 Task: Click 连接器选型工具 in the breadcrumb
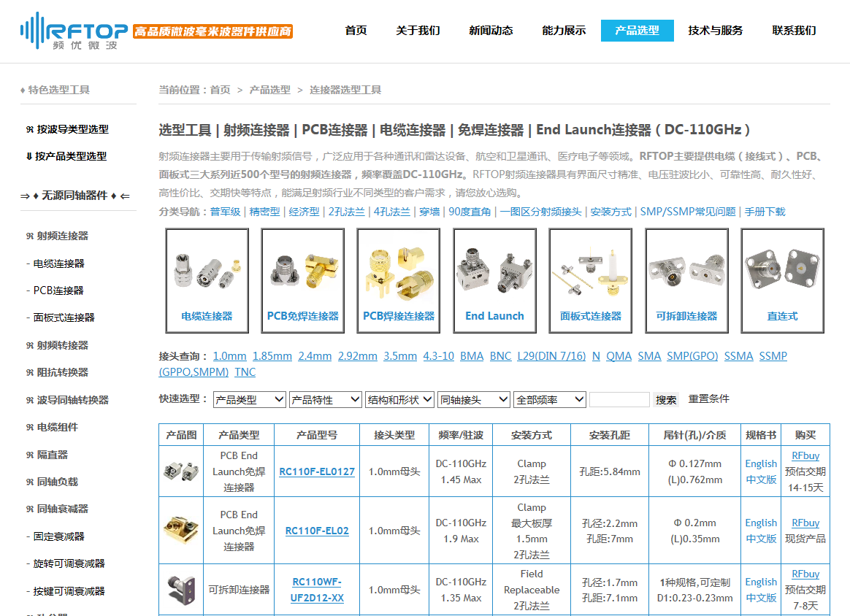pos(345,90)
